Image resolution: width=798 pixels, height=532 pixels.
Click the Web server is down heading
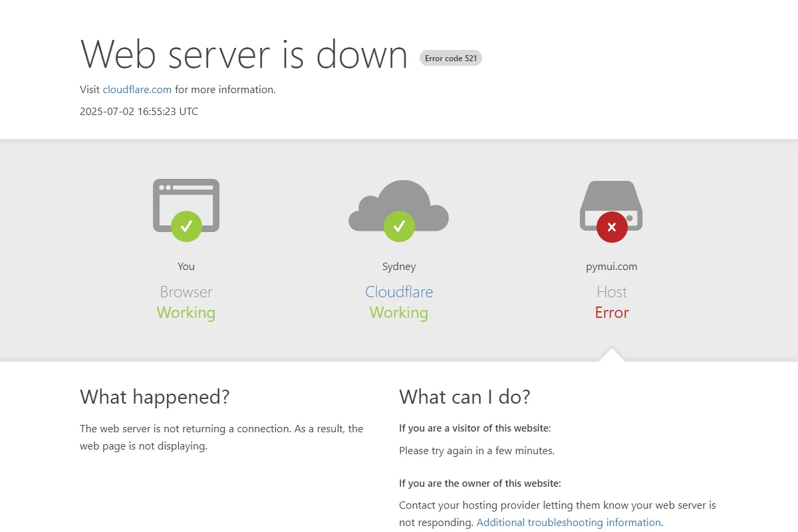pyautogui.click(x=244, y=54)
